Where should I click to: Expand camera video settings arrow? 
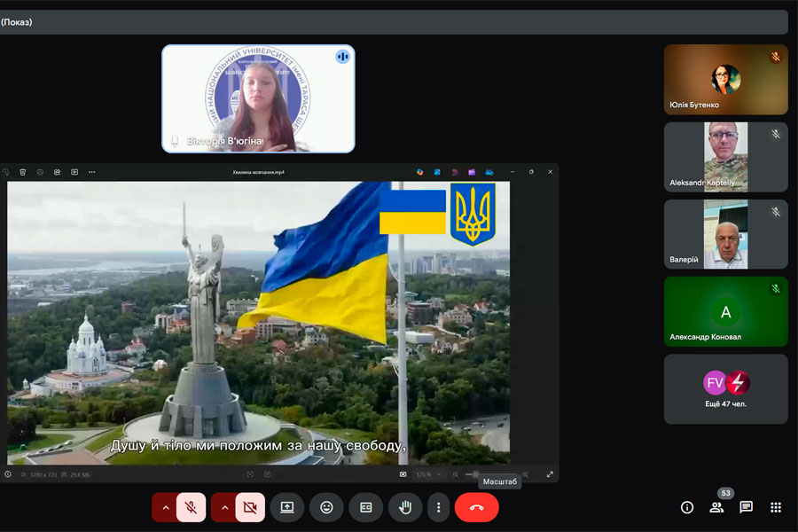[224, 507]
